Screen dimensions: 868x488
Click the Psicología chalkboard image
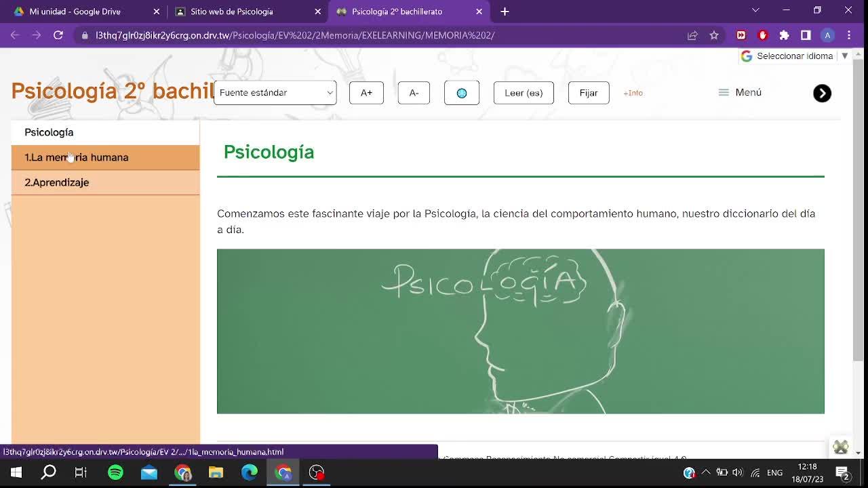coord(521,331)
